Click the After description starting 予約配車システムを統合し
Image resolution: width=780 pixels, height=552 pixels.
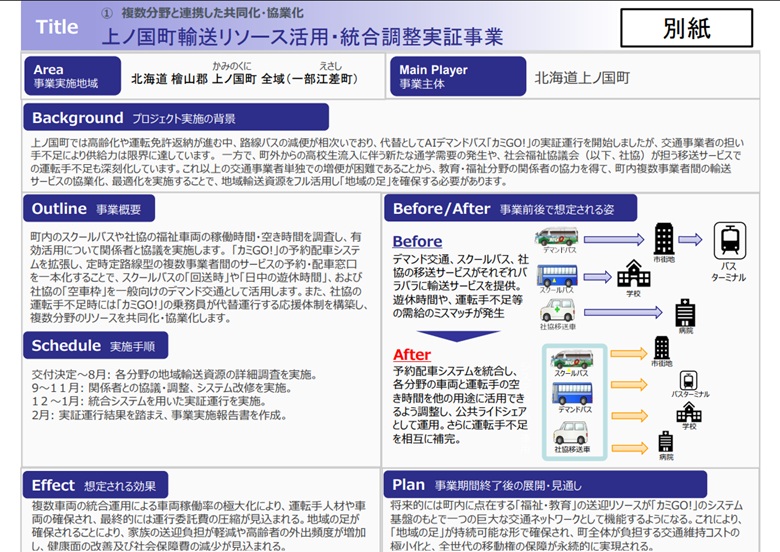coord(460,405)
